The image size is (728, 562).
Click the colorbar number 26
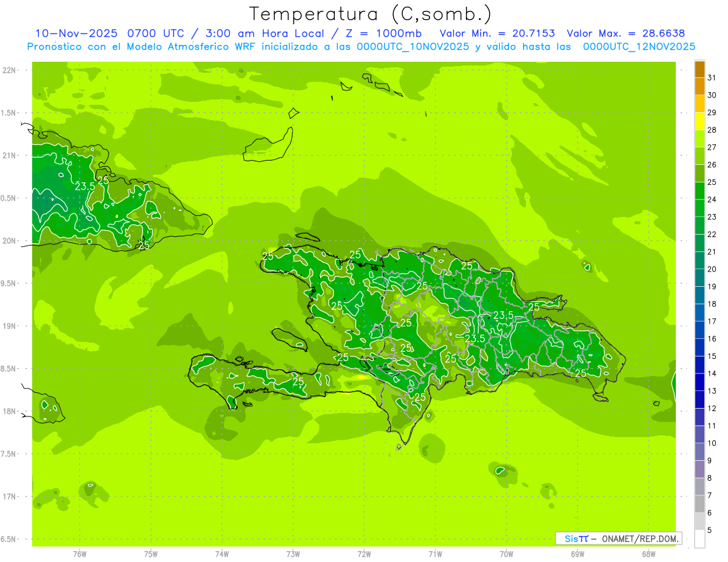(712, 164)
